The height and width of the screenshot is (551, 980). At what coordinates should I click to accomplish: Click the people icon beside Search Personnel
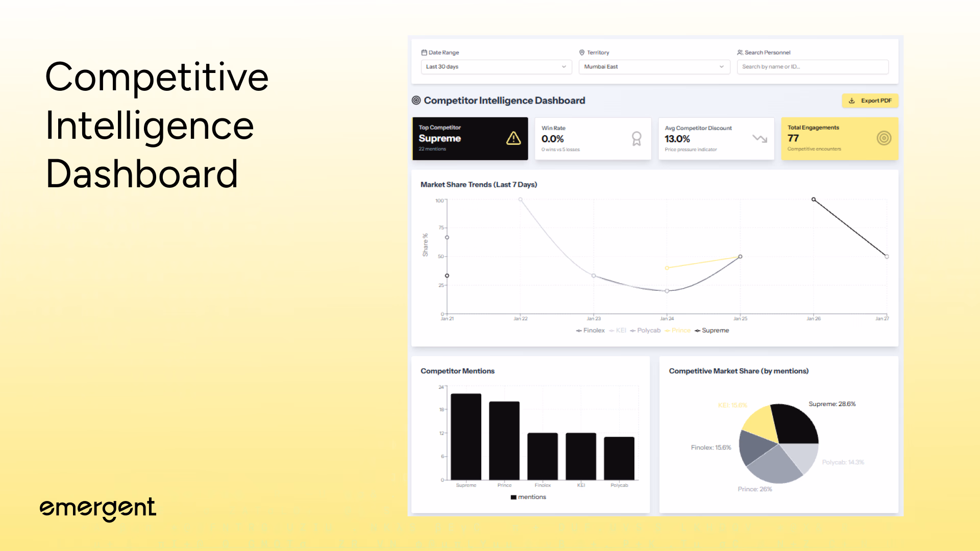point(740,53)
